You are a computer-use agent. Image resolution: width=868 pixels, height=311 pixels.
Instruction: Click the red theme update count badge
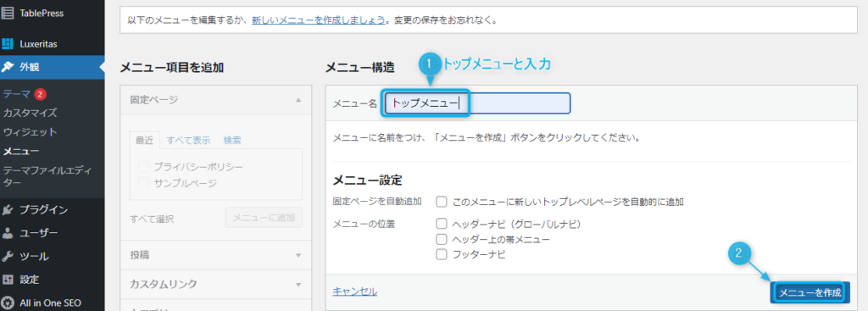(40, 94)
